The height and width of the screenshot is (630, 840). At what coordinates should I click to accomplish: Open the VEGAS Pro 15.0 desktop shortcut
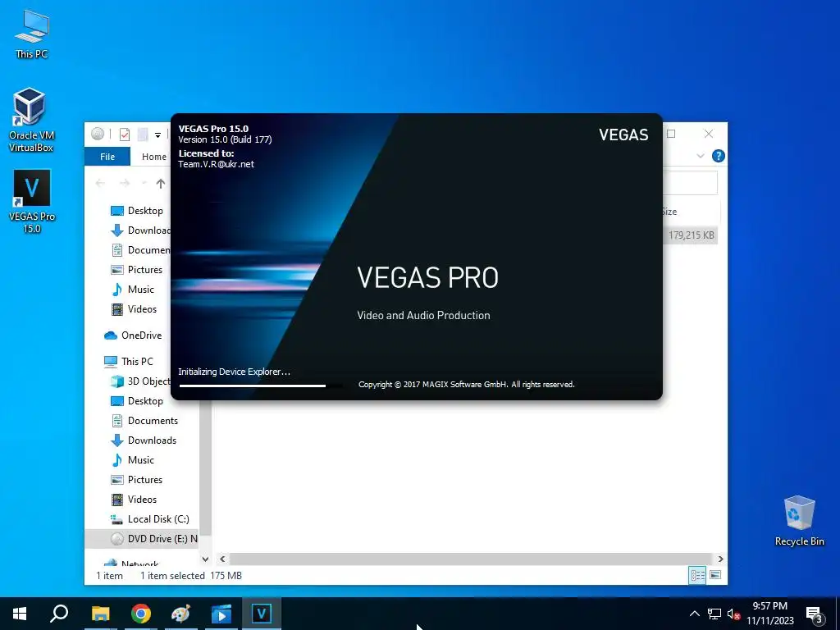click(x=32, y=201)
